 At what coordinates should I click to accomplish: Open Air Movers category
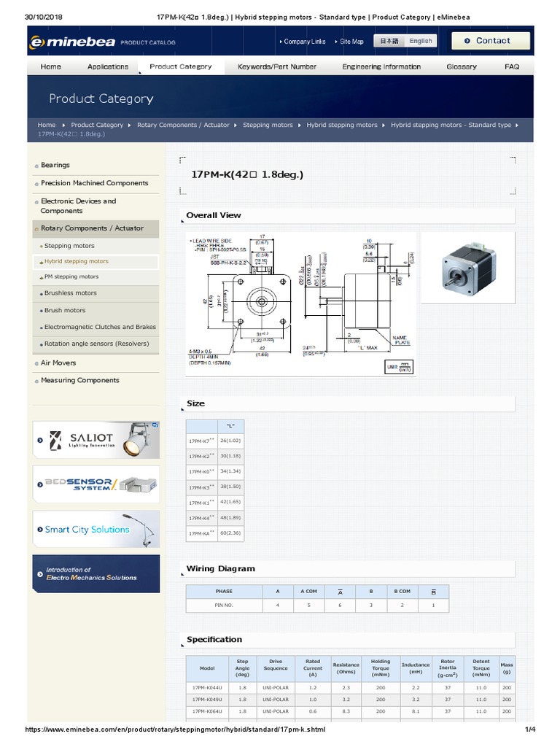point(58,363)
